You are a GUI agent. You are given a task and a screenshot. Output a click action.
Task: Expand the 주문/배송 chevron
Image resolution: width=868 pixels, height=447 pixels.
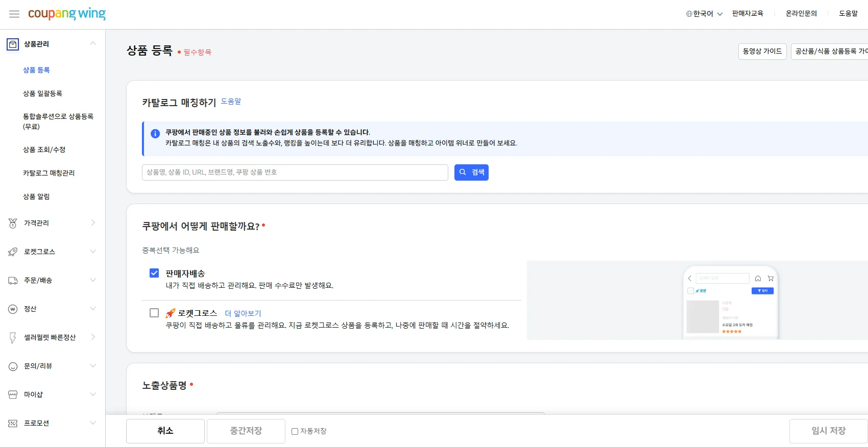coord(93,280)
